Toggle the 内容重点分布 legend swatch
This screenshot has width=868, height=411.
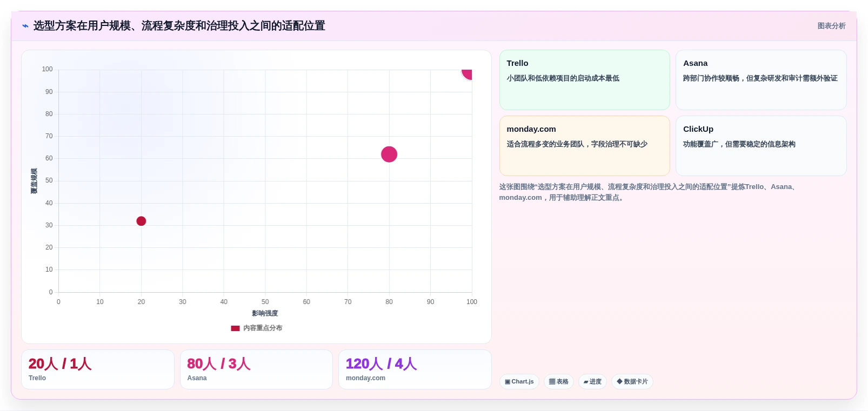(x=235, y=328)
